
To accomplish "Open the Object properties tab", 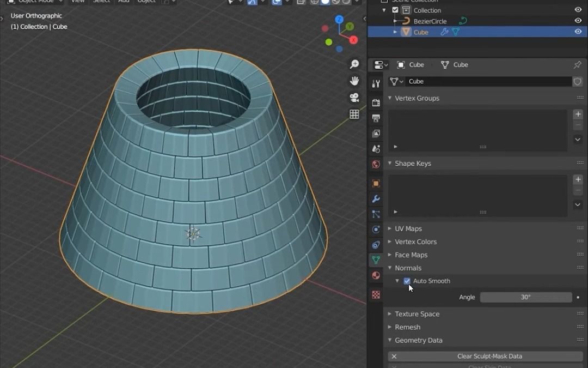I will [x=376, y=183].
